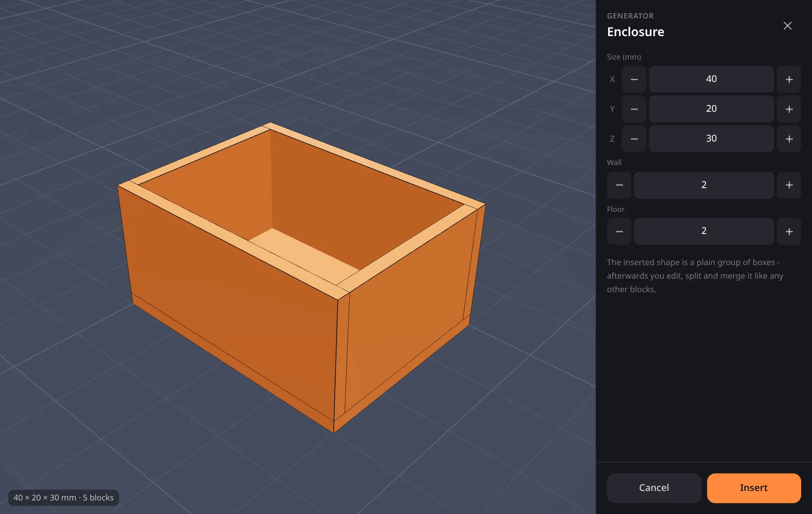Click the Z size field showing 30
Screen dimensions: 812x514
point(711,139)
